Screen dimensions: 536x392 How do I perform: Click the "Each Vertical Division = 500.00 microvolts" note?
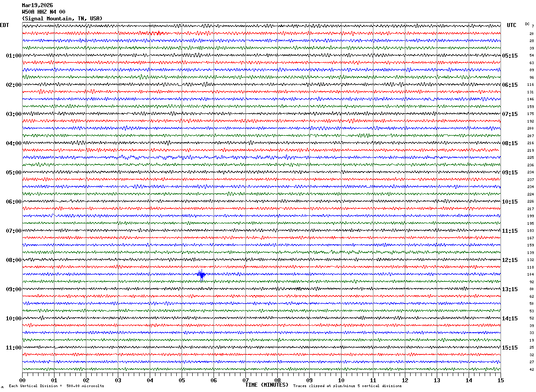(x=57, y=386)
